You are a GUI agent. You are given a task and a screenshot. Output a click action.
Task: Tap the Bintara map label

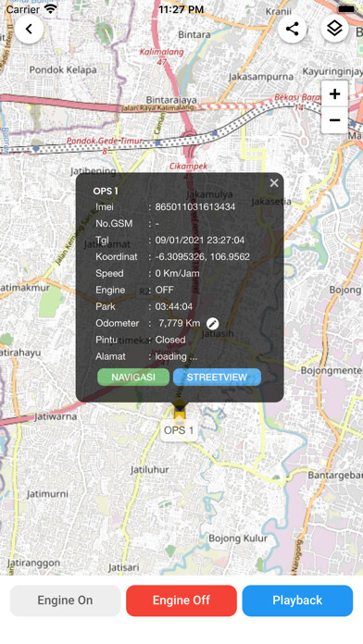point(194,35)
